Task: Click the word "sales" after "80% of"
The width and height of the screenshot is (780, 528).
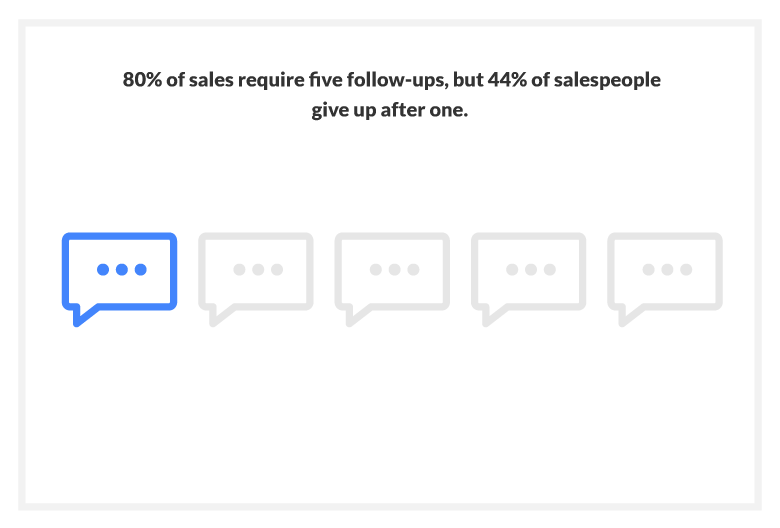Action: pos(211,80)
